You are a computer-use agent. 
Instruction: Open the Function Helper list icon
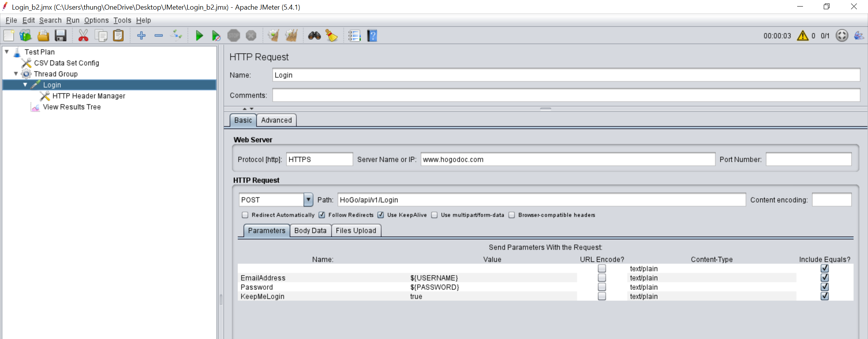tap(354, 36)
